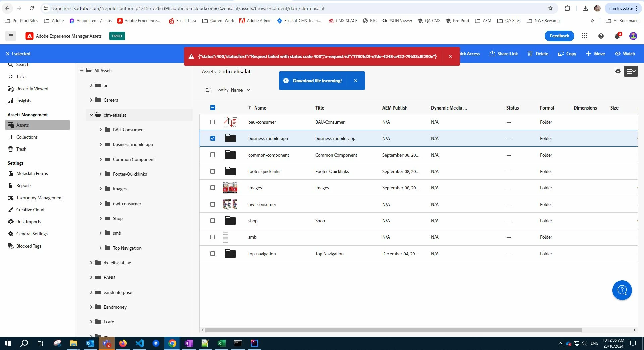Open the hamburger navigation menu

pos(11,36)
